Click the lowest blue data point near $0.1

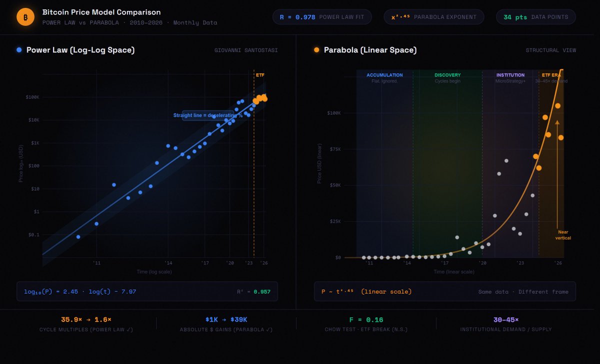click(x=78, y=236)
